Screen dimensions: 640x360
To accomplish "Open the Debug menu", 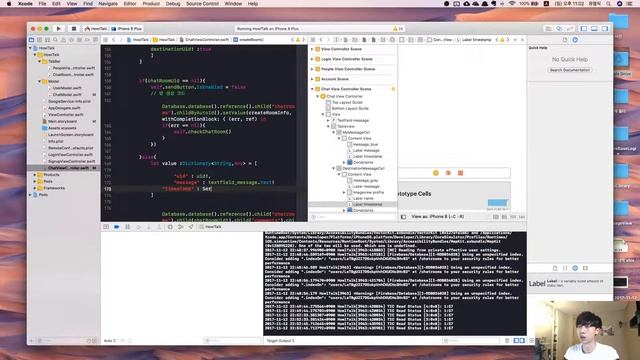I will pyautogui.click(x=173, y=4).
